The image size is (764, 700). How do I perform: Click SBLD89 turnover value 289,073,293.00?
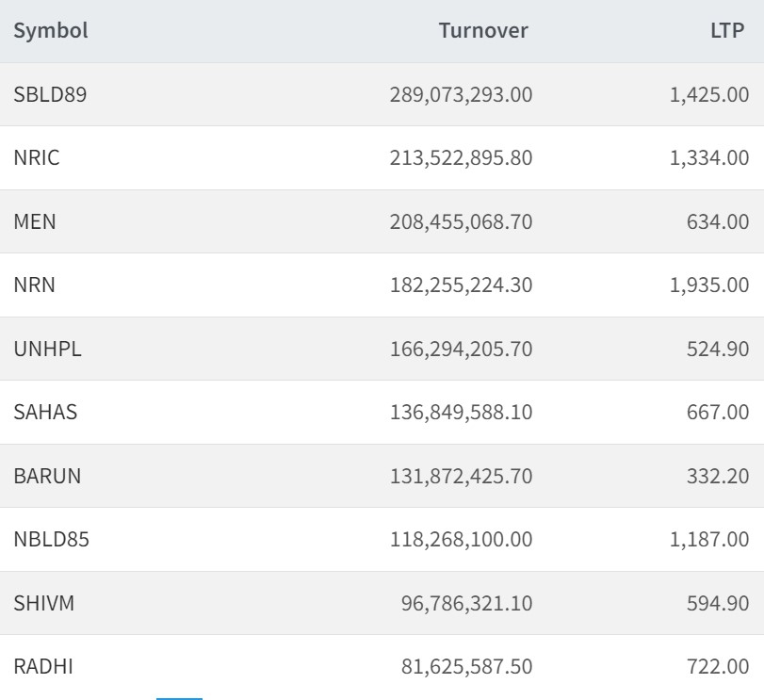click(461, 94)
